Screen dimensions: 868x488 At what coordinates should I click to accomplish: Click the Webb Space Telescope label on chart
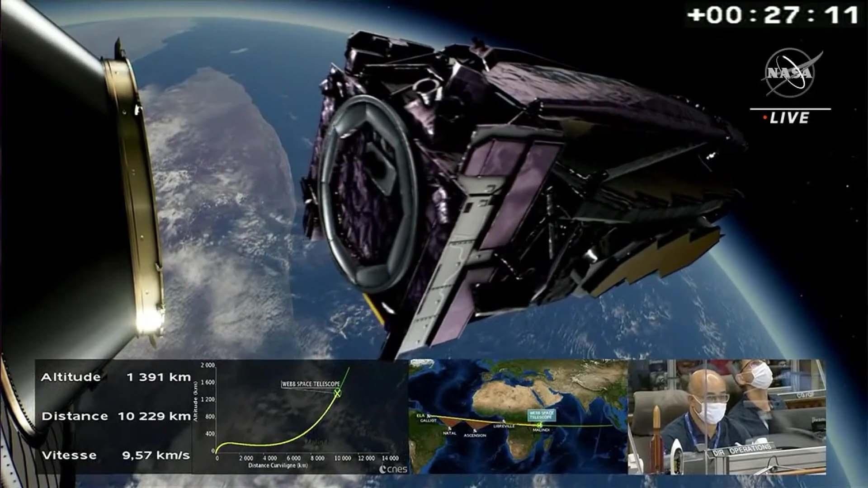pos(311,384)
